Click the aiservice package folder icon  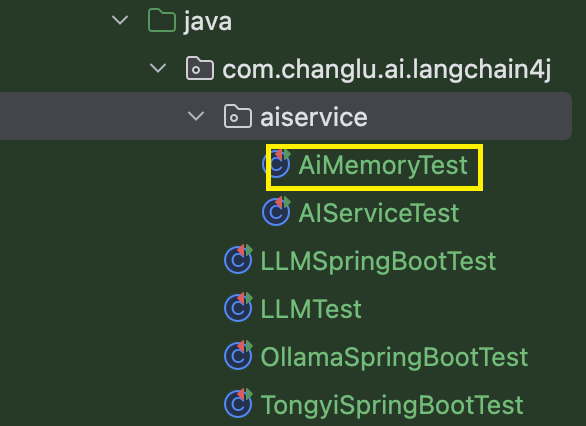pos(238,117)
